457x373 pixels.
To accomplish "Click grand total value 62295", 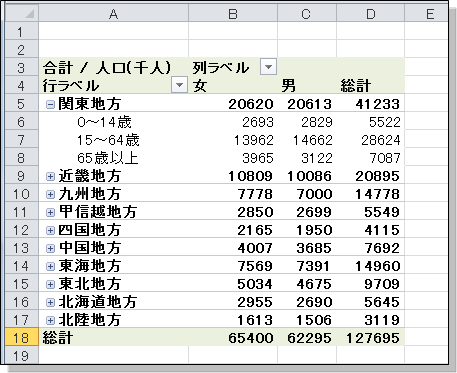I will 310,338.
